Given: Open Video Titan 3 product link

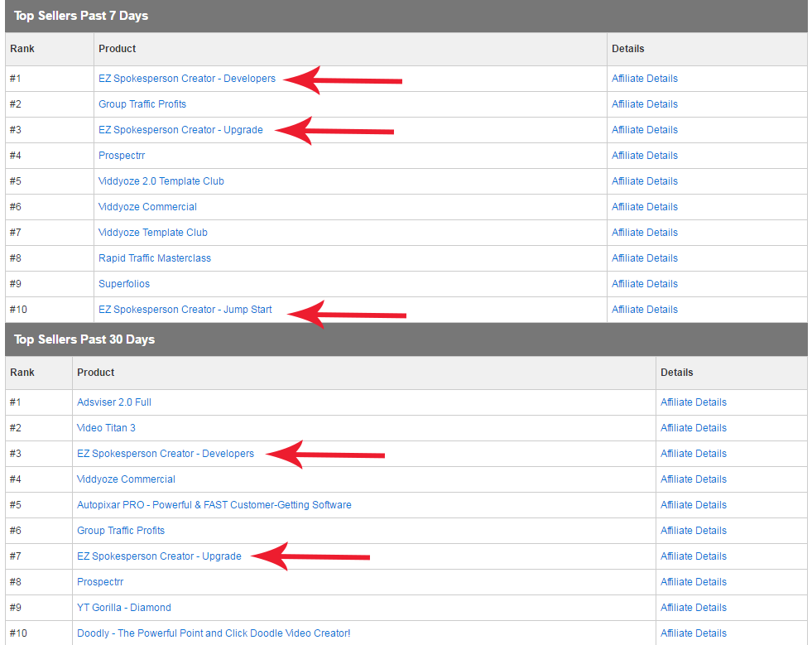Looking at the screenshot, I should 106,428.
